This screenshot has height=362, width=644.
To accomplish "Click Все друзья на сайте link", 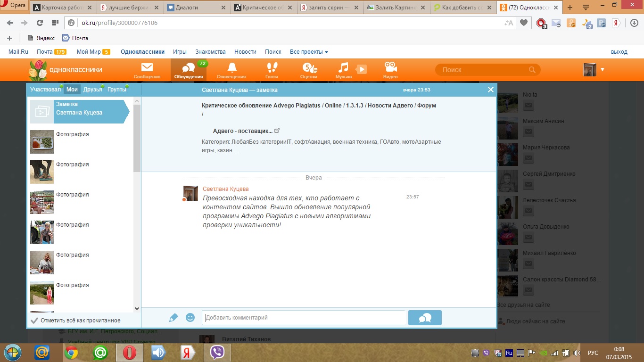I will (523, 304).
